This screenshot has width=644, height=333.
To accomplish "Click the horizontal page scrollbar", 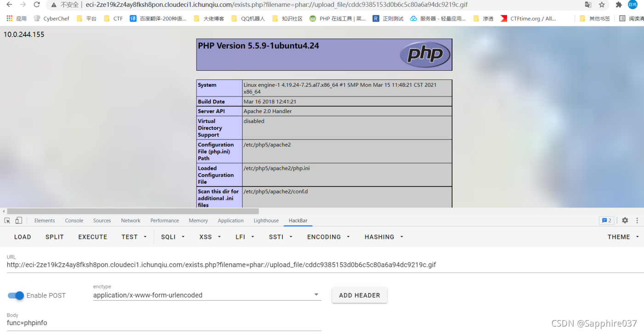I will pyautogui.click(x=133, y=211).
